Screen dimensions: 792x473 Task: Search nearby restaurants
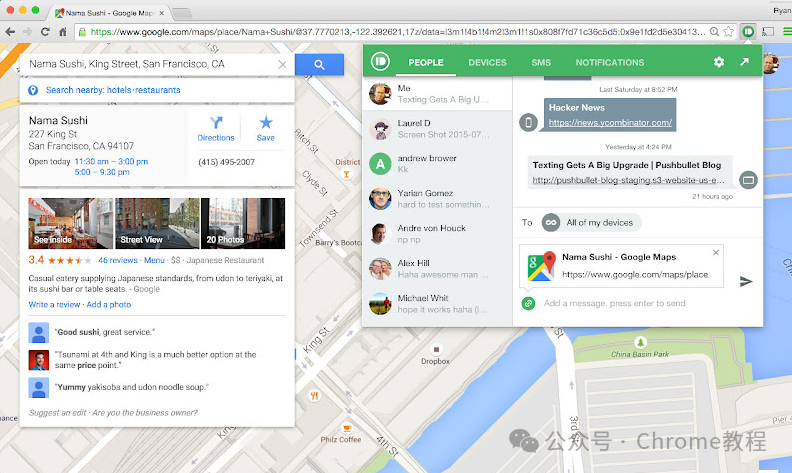(x=158, y=90)
